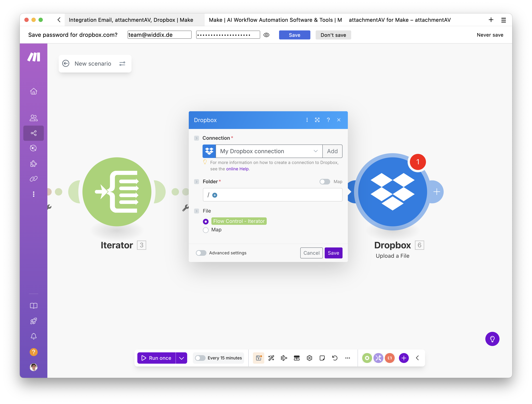The image size is (532, 404).
Task: Activate the AI magic wand tool
Action: tap(271, 358)
